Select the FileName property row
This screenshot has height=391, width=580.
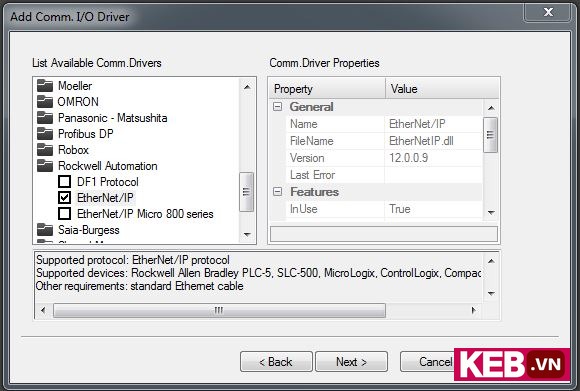tap(384, 141)
